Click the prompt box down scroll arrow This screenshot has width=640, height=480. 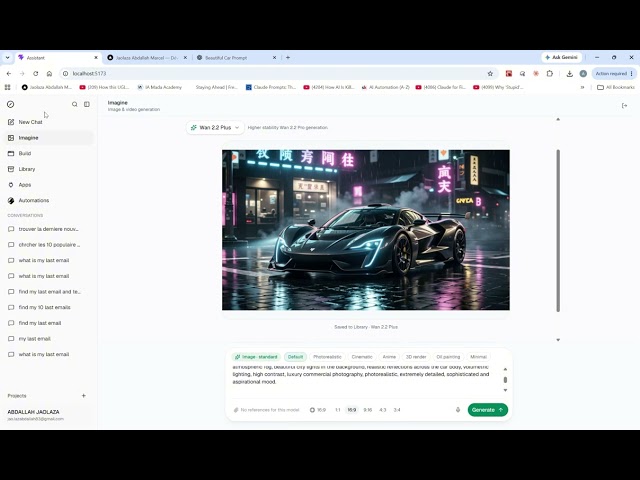[x=505, y=390]
